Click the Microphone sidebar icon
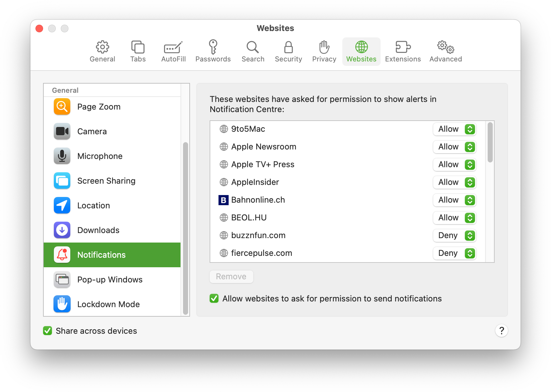 pyautogui.click(x=62, y=156)
